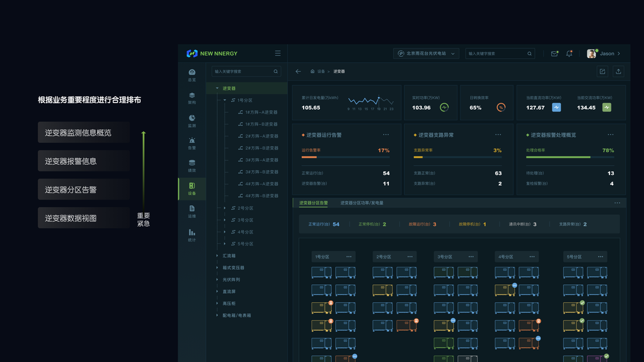Open the 架构 structure sidebar icon
Image resolution: width=644 pixels, height=362 pixels.
coord(192,98)
